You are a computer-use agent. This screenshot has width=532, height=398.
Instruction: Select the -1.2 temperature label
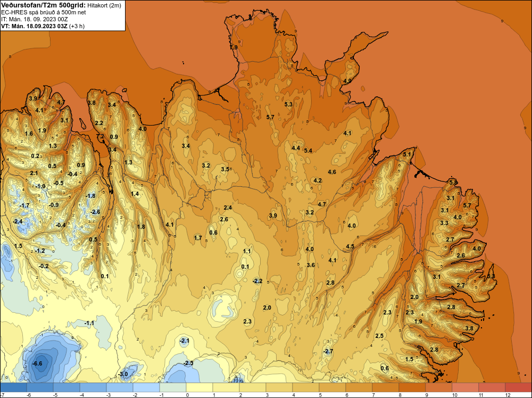click(x=40, y=251)
